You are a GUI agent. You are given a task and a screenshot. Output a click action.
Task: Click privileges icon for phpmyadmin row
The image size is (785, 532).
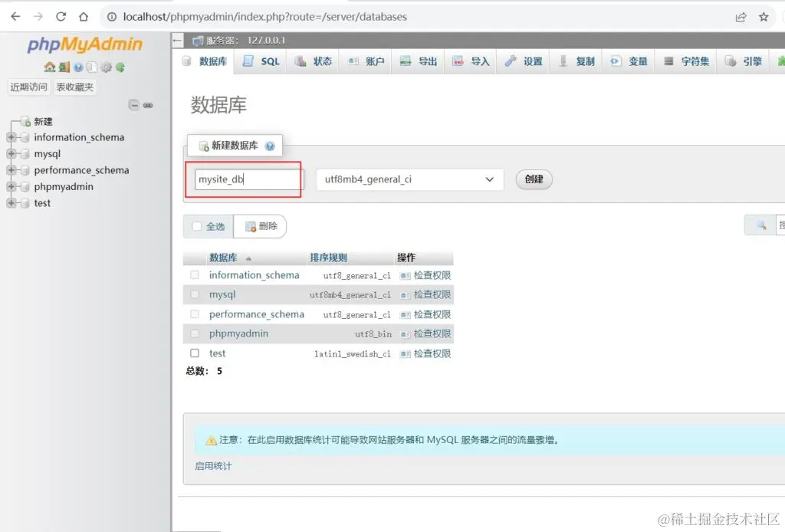[x=405, y=334]
